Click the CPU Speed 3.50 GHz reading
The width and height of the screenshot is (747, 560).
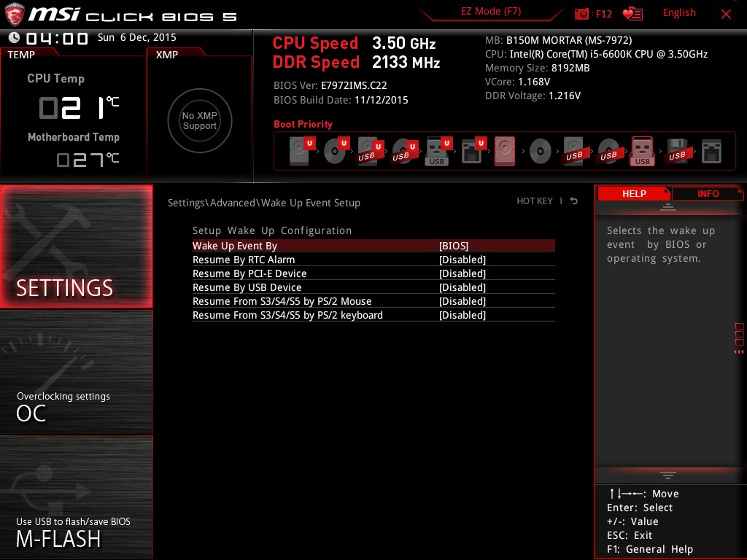point(354,43)
